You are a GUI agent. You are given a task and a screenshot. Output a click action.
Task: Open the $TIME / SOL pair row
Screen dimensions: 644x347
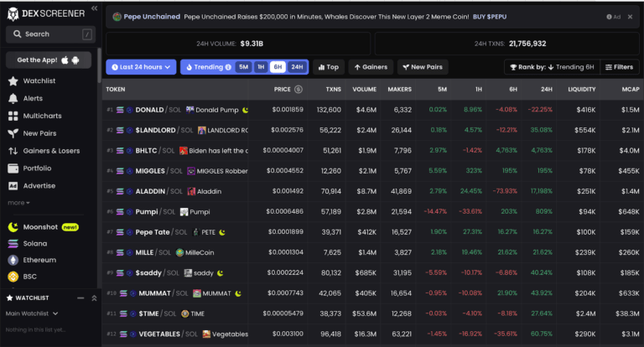(373, 313)
